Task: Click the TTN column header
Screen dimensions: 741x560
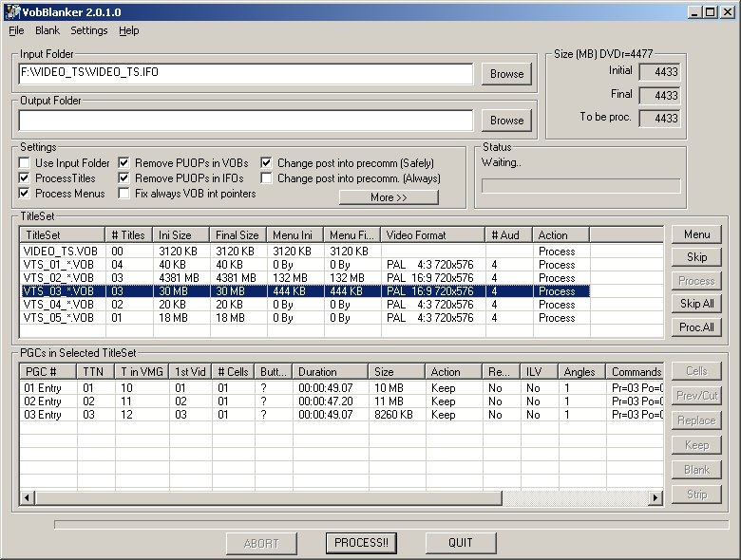Action: tap(96, 372)
